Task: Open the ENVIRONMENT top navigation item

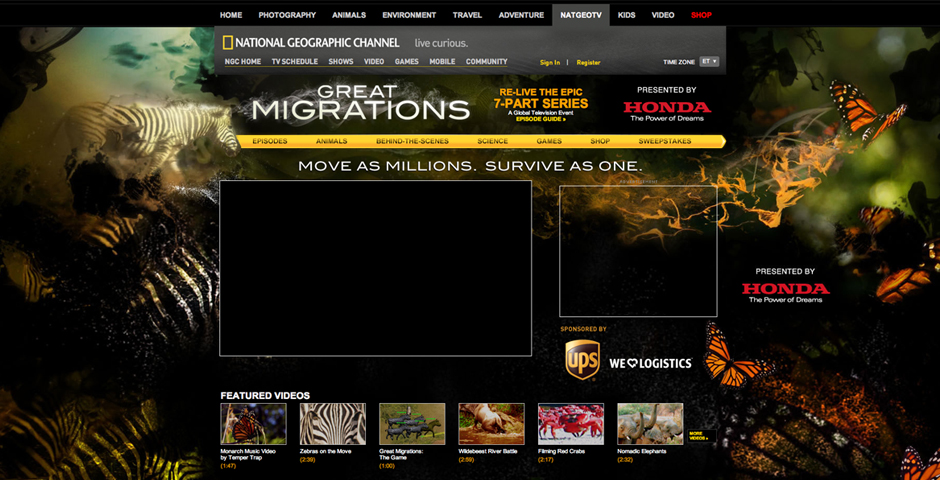Action: [x=409, y=15]
